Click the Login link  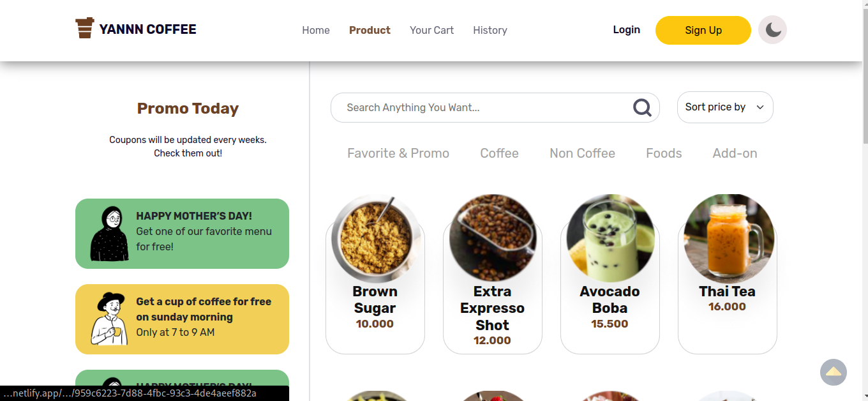coord(626,29)
